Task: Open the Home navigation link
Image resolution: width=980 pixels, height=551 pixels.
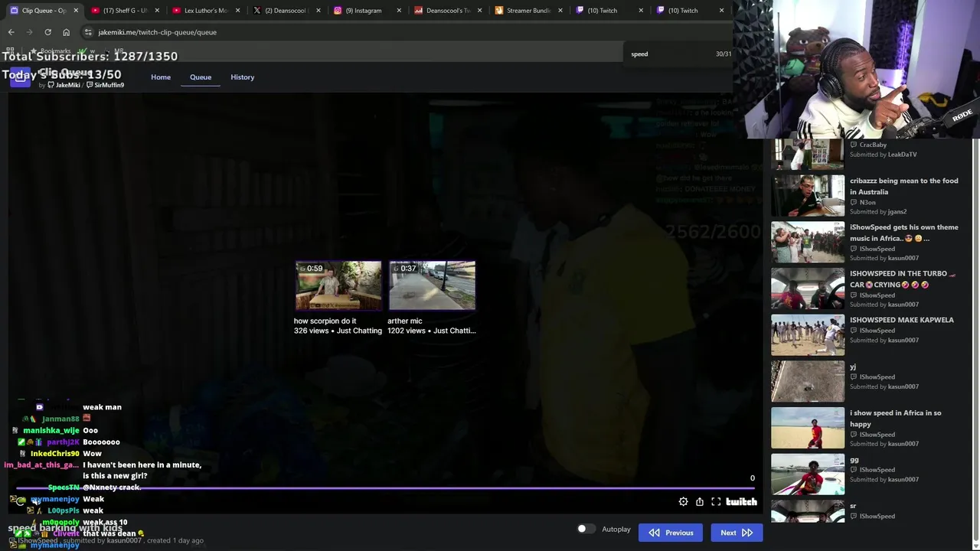Action: pyautogui.click(x=161, y=77)
